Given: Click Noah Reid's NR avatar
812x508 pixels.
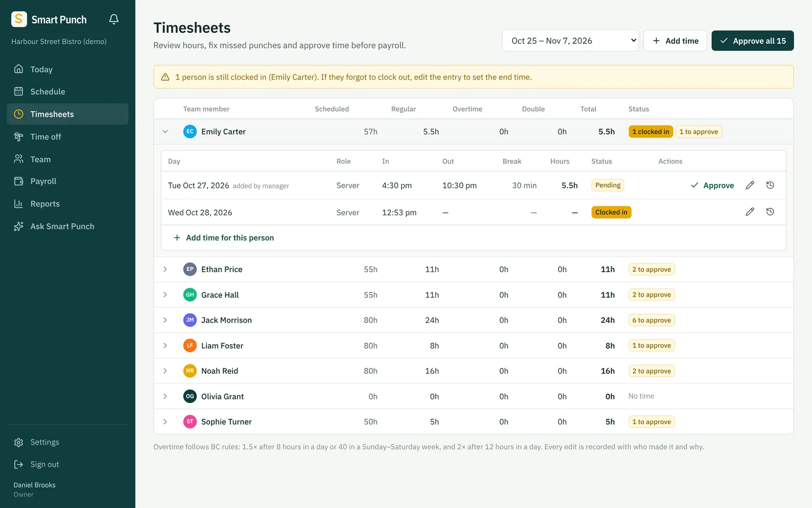Looking at the screenshot, I should coord(190,371).
